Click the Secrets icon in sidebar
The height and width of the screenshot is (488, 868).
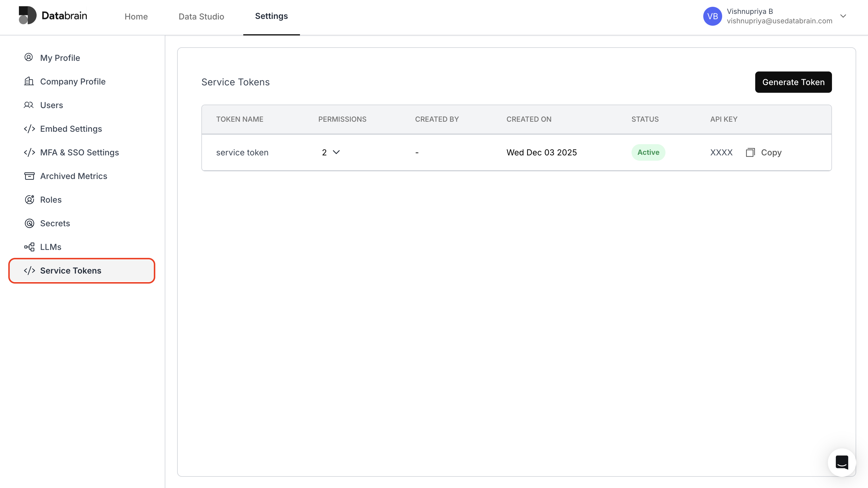click(x=29, y=223)
